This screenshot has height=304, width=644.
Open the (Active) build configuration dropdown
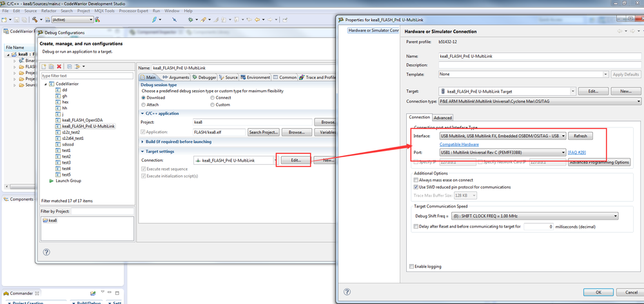tap(72, 19)
